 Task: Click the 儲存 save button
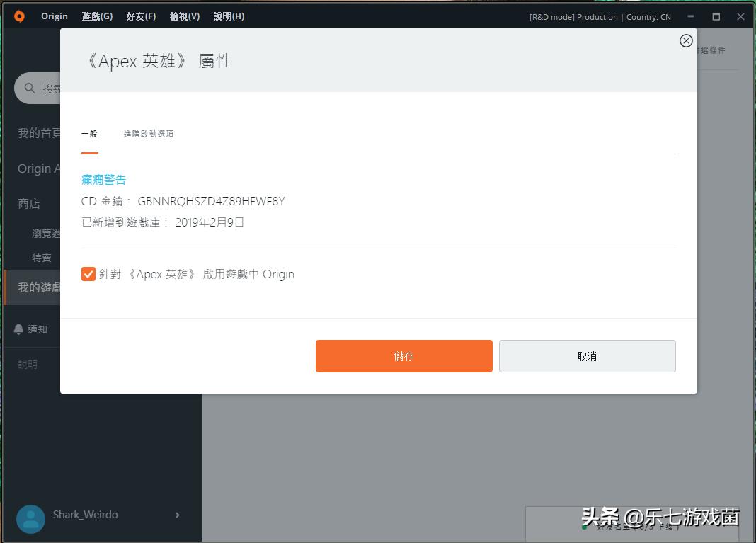(x=403, y=356)
